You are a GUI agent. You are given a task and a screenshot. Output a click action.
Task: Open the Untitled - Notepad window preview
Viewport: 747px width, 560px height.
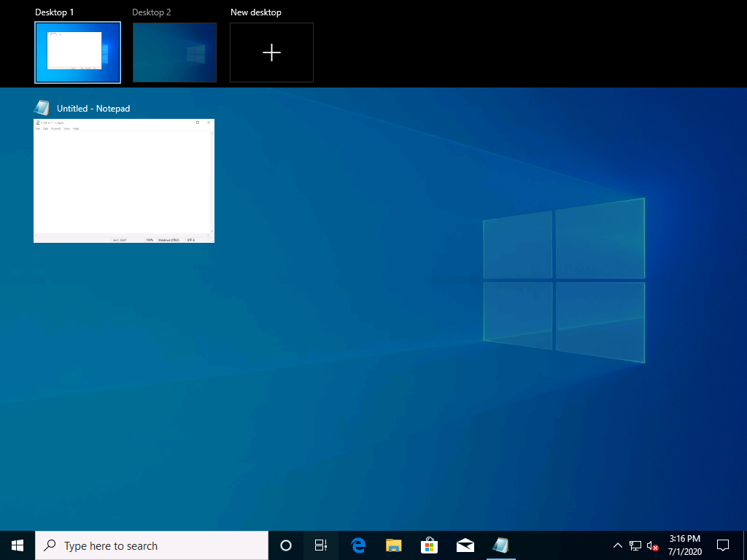[x=124, y=180]
